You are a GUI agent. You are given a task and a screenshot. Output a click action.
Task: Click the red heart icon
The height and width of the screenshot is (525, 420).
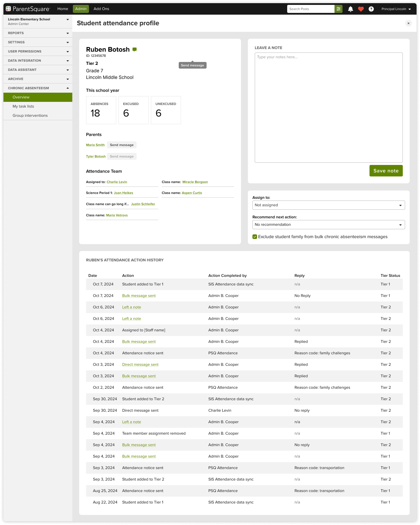(361, 9)
